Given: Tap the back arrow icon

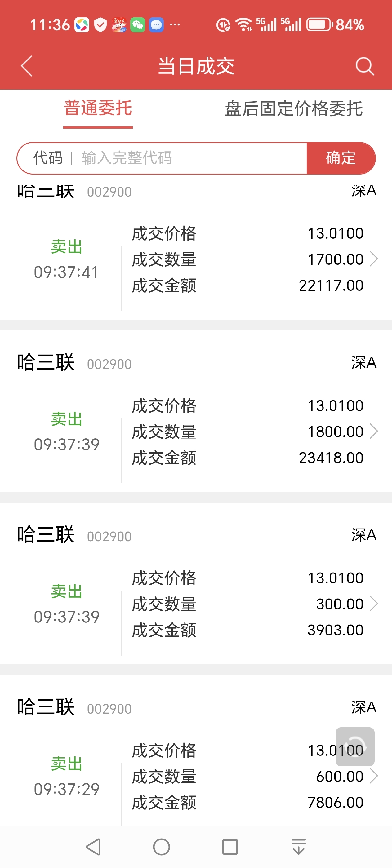Looking at the screenshot, I should [x=27, y=66].
